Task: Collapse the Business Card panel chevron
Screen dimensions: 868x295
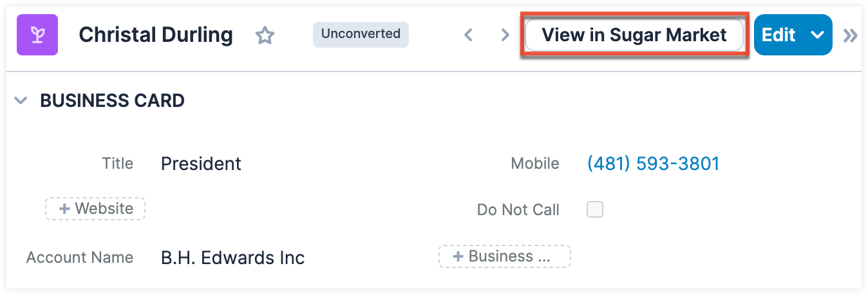Action: pyautogui.click(x=21, y=100)
